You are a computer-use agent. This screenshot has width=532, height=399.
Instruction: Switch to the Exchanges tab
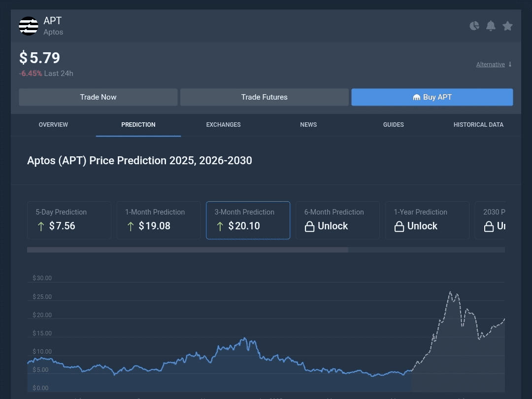pos(223,125)
